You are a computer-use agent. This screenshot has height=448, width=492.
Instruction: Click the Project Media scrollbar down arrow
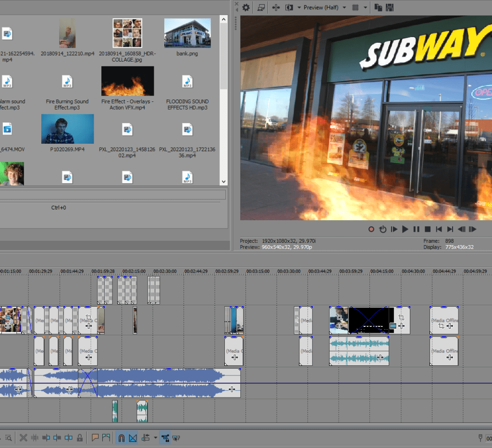tap(223, 182)
